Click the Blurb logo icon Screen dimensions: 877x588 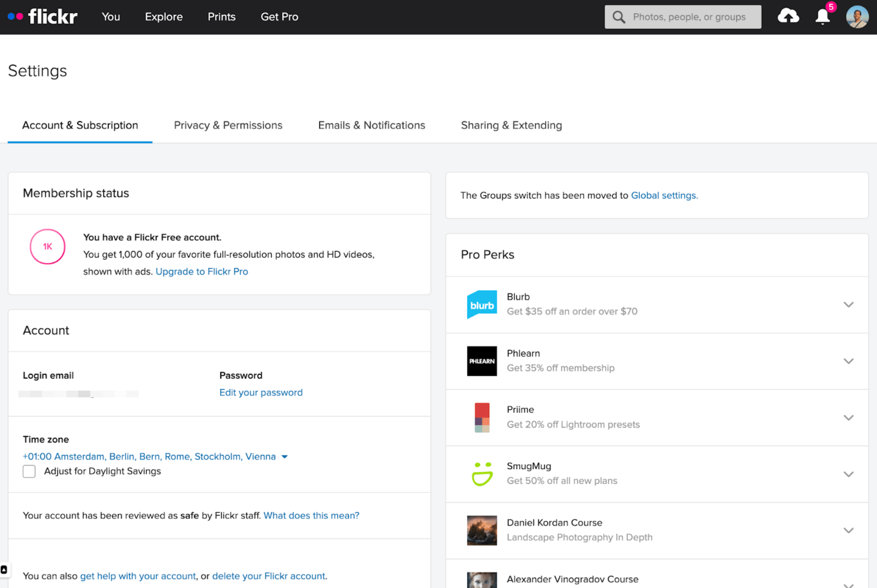[482, 304]
